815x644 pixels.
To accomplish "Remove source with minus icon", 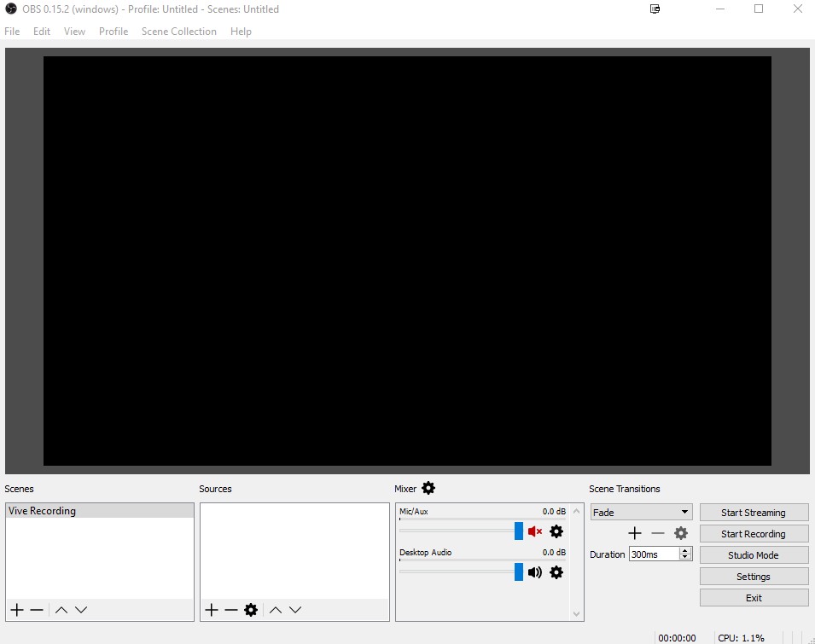I will 230,610.
